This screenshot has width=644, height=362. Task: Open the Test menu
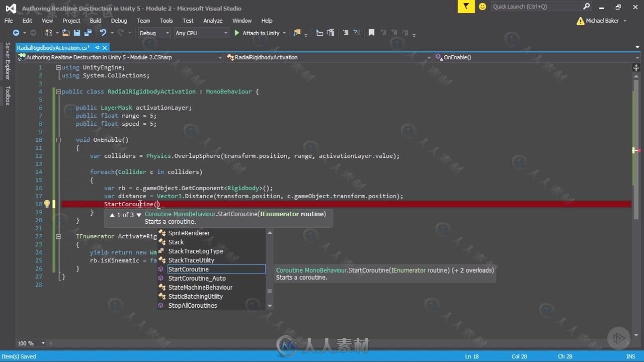click(188, 21)
